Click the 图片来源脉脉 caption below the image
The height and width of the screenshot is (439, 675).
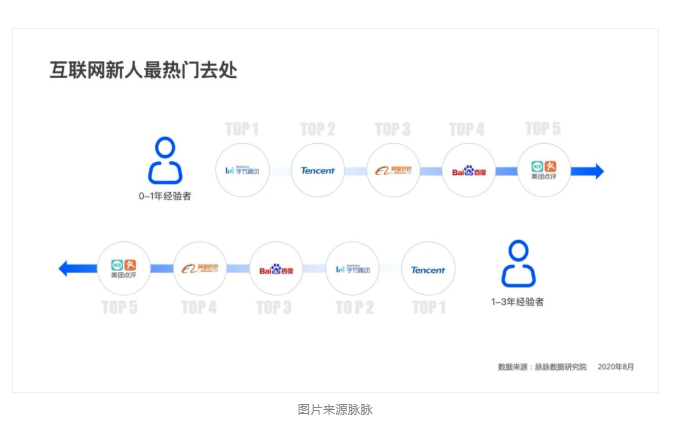[335, 409]
